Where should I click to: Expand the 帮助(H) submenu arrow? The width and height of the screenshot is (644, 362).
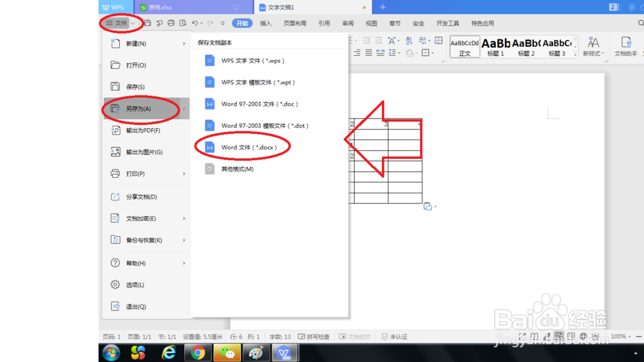pos(184,263)
